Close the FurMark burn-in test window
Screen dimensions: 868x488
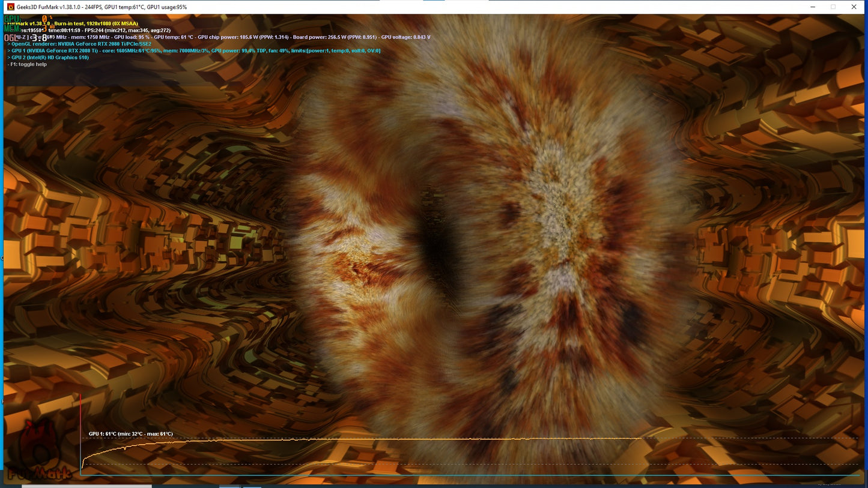click(854, 7)
